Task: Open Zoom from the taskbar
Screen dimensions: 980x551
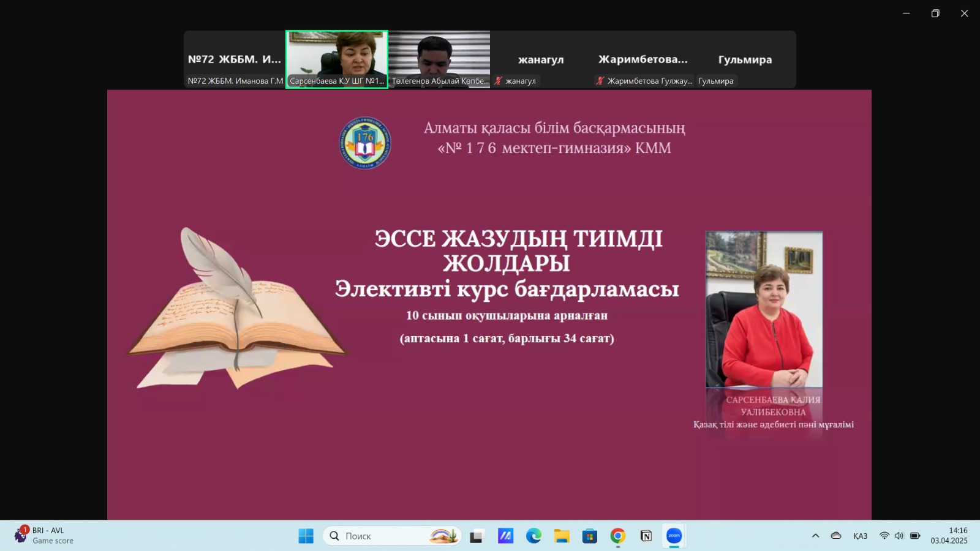Action: pos(674,536)
